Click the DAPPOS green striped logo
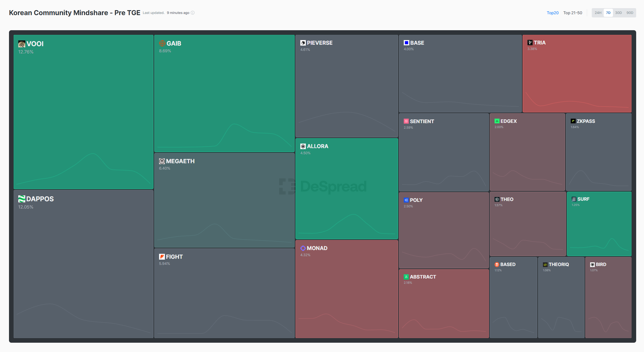The image size is (644, 352). [22, 199]
